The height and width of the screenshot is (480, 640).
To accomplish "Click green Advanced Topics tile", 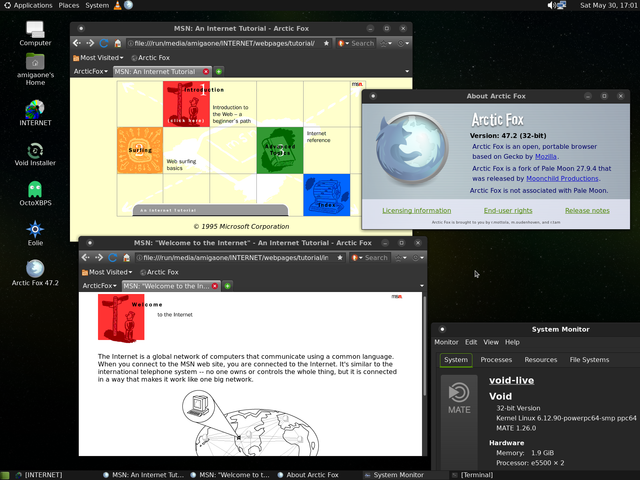I will point(280,150).
